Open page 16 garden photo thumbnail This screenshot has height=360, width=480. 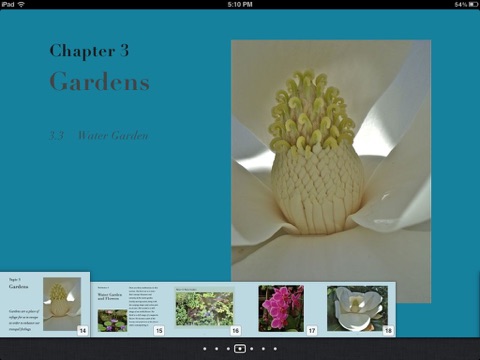pos(205,309)
